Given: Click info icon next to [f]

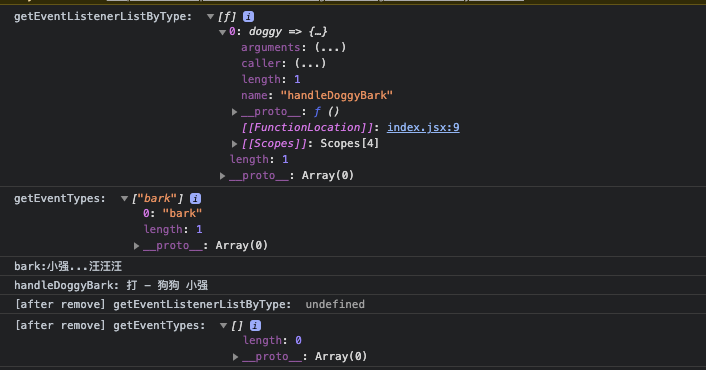Looking at the screenshot, I should click(x=248, y=17).
